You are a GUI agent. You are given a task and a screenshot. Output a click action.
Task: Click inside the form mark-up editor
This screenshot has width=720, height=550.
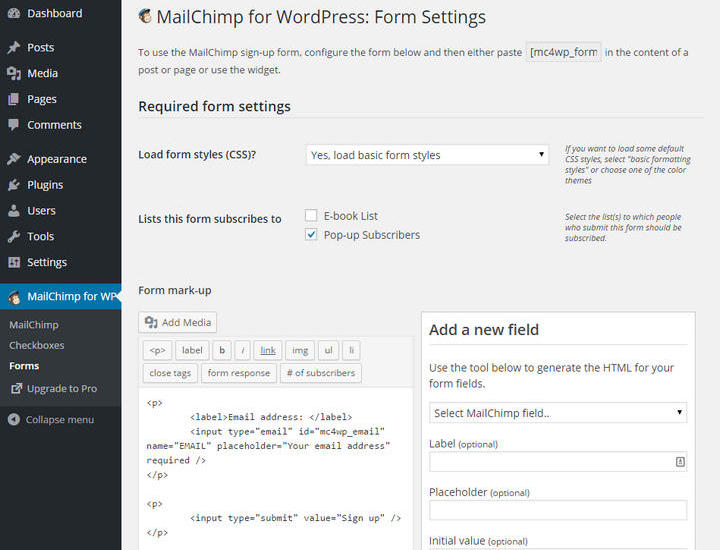(276, 468)
